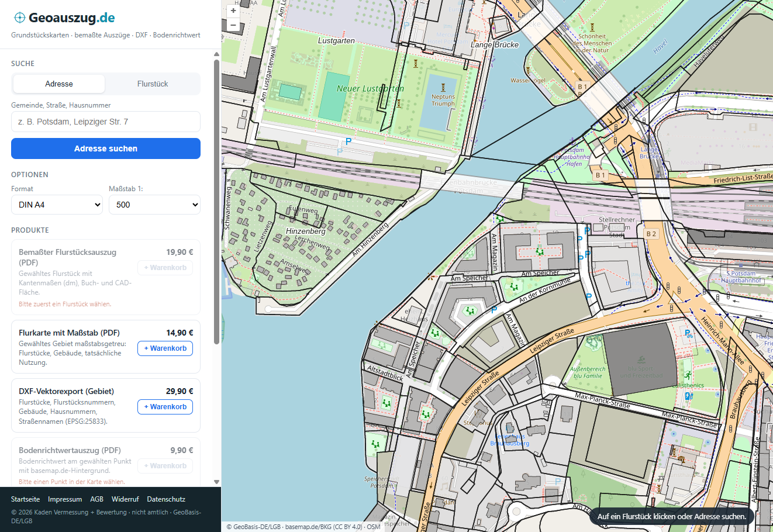
Task: Click the Heinrich-Mann-Allee street label
Action: pyautogui.click(x=722, y=341)
